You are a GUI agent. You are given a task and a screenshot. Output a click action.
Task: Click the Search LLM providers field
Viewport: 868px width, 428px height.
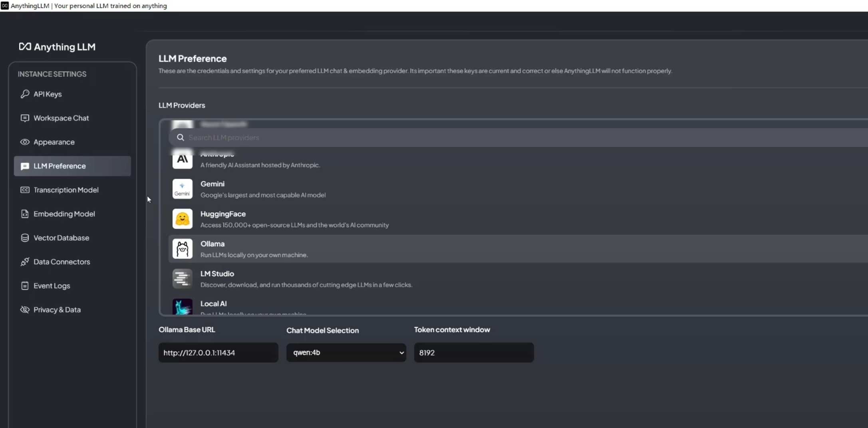(x=518, y=137)
